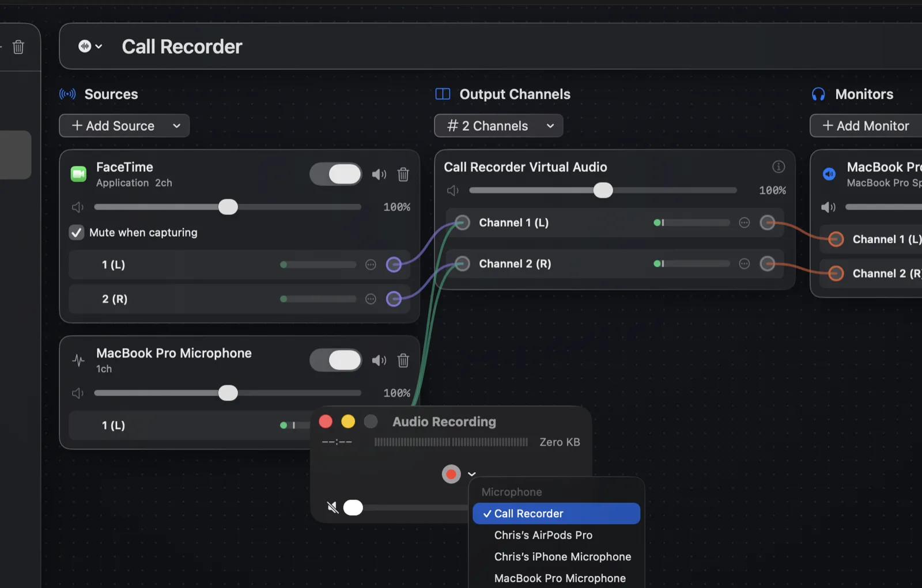The height and width of the screenshot is (588, 922).
Task: Click the Virtual Audio volume speaker icon
Action: click(x=453, y=191)
